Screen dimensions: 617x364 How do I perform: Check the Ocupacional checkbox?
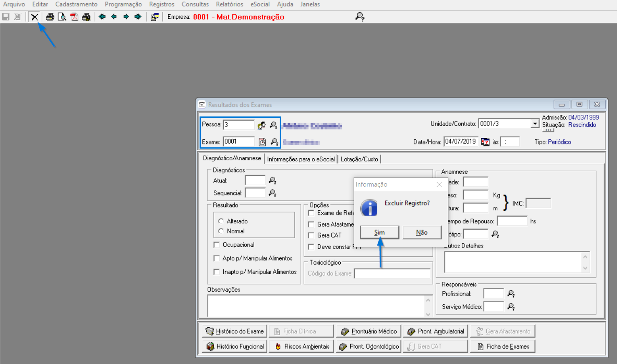click(x=216, y=245)
